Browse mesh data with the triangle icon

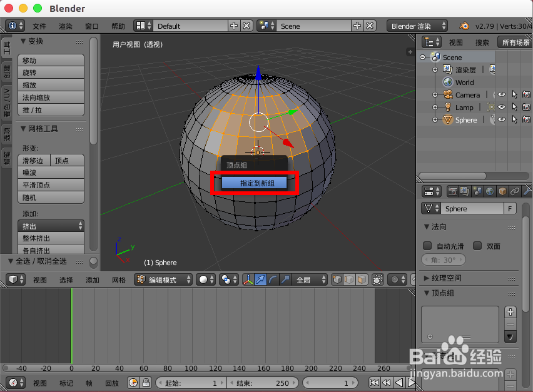pos(431,208)
